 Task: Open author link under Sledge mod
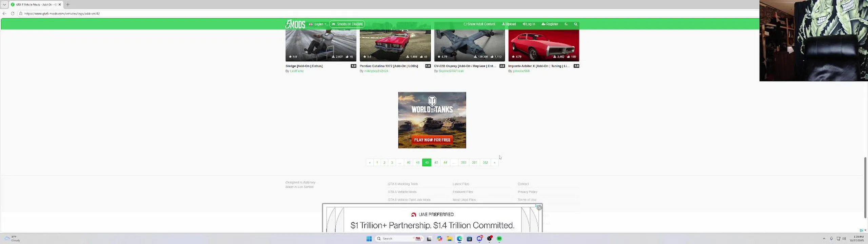click(x=297, y=71)
